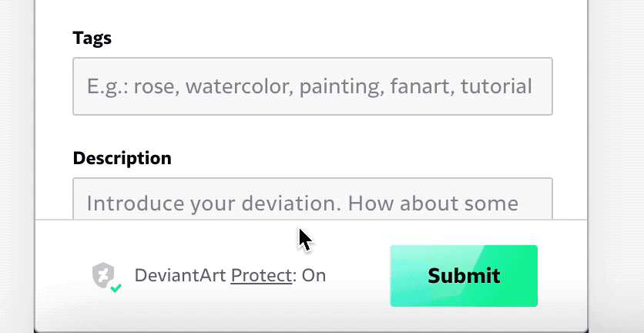This screenshot has width=644, height=333.
Task: Click the word "fanart" in the Tags field
Action: (422, 86)
